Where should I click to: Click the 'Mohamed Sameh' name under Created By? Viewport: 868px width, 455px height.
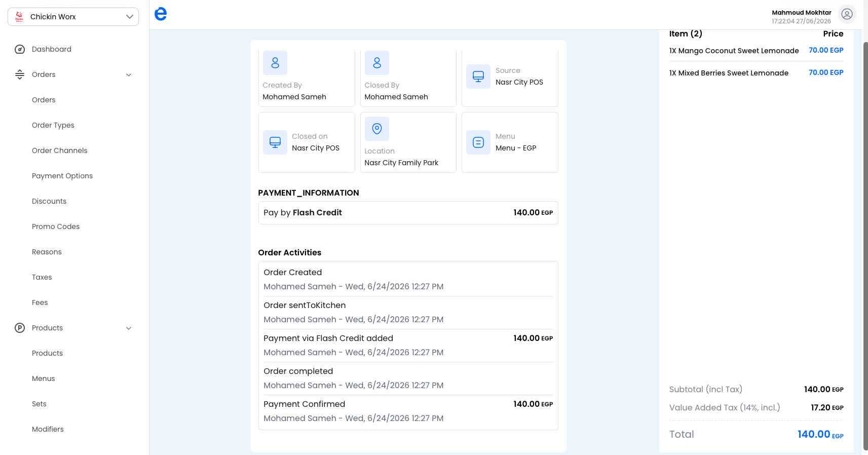[x=294, y=97]
